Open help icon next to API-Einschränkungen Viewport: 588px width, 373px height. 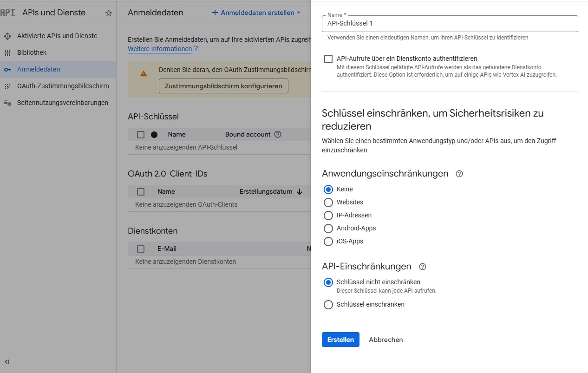pos(423,267)
